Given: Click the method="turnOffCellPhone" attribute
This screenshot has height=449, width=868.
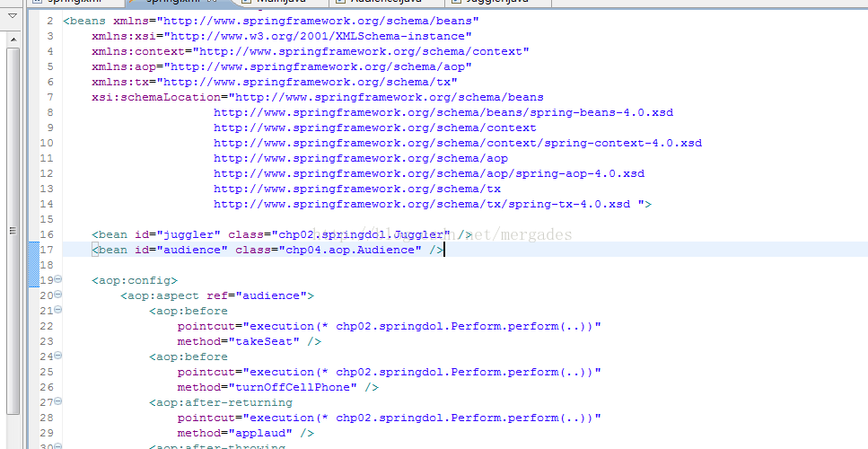Looking at the screenshot, I should point(267,388).
